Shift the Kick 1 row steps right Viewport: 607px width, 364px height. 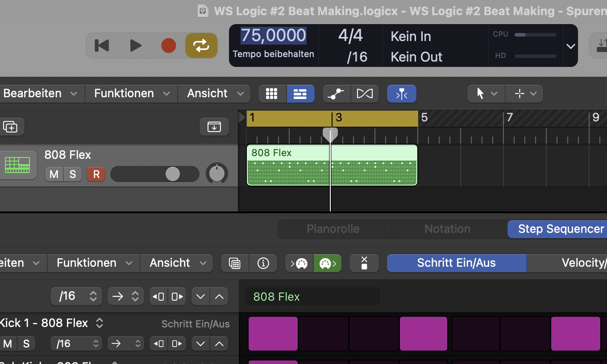click(x=178, y=343)
